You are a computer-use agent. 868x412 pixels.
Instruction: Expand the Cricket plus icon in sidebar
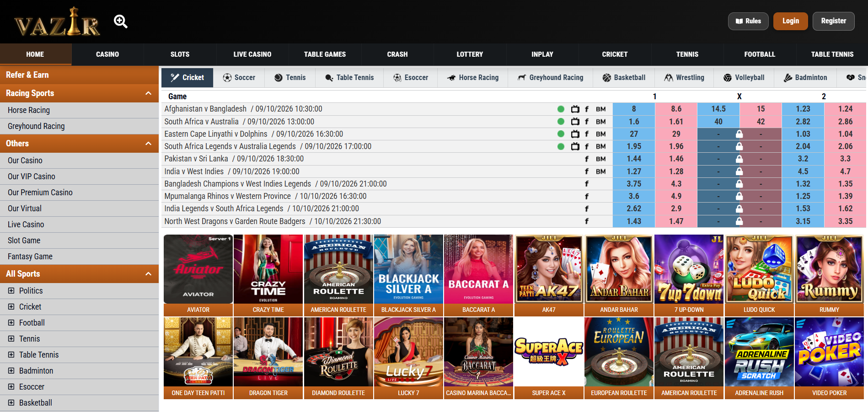(11, 307)
